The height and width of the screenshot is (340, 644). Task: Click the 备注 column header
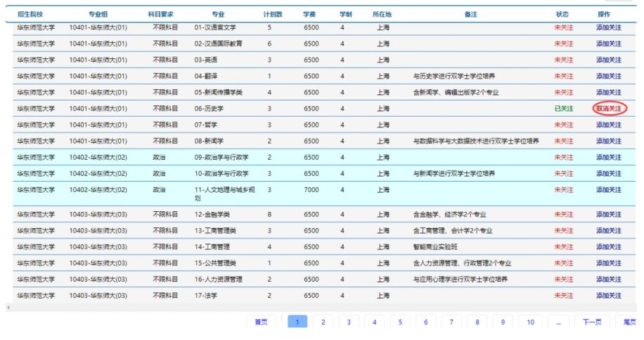(x=470, y=14)
